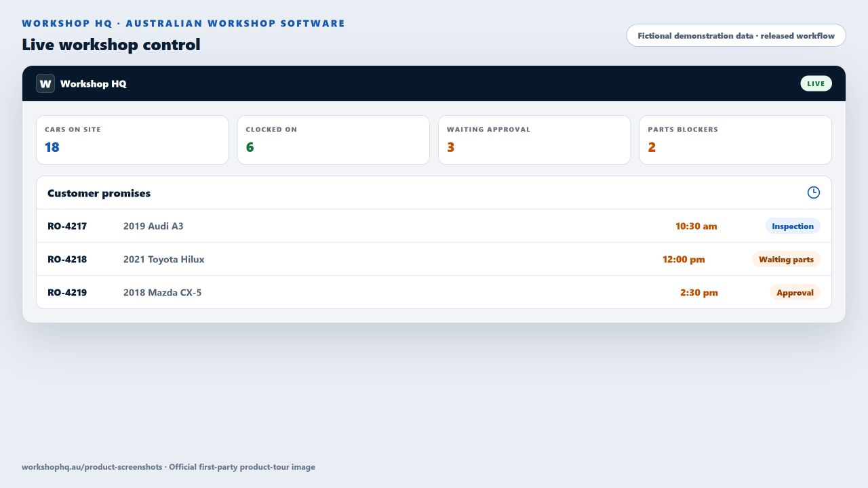Click the Fictional demonstration data pill
This screenshot has height=488, width=868.
point(736,36)
